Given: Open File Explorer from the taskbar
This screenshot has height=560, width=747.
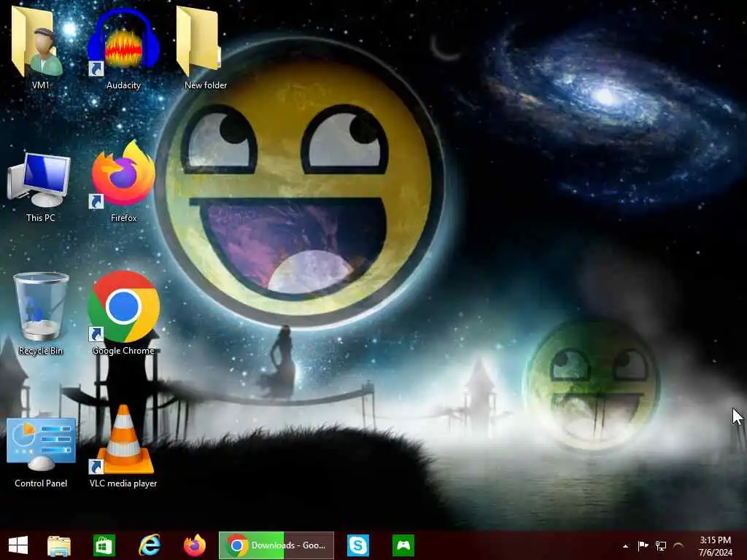Looking at the screenshot, I should [x=59, y=545].
